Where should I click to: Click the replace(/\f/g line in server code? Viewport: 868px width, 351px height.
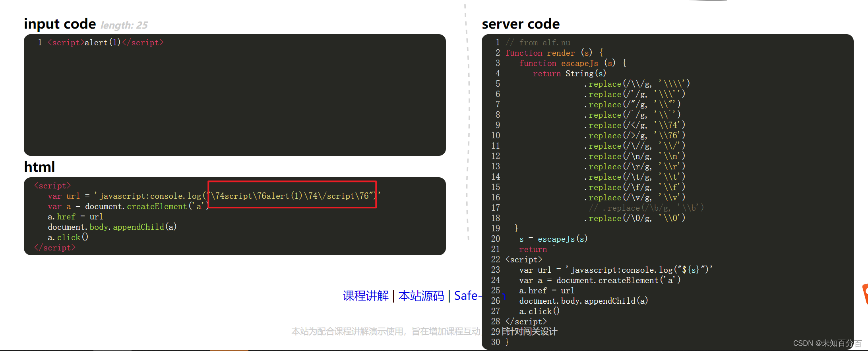[x=634, y=187]
